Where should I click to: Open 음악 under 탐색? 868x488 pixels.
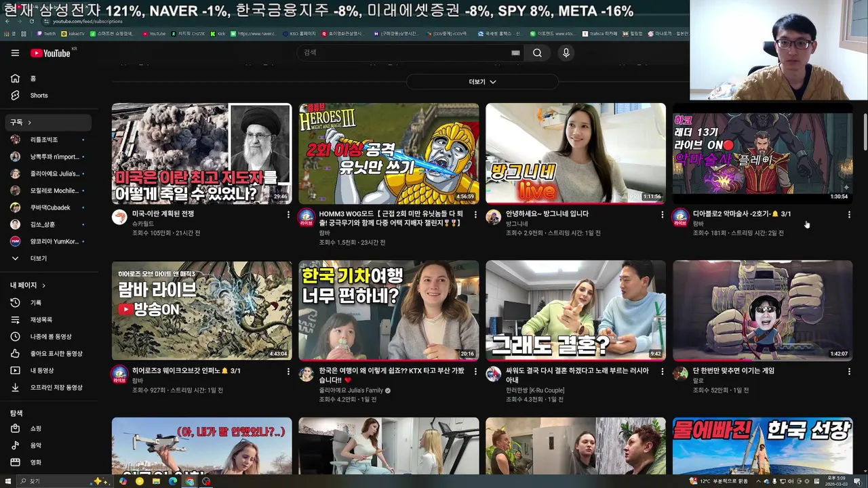pos(47,445)
